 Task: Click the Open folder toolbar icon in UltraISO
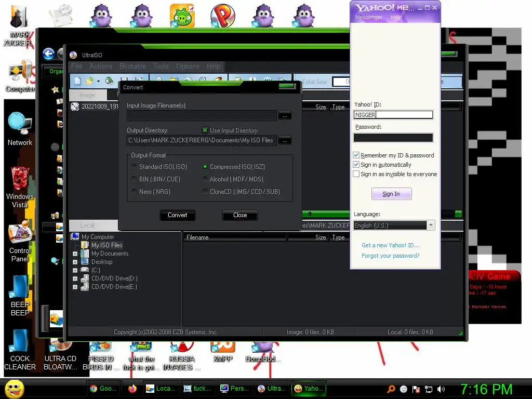(x=89, y=81)
